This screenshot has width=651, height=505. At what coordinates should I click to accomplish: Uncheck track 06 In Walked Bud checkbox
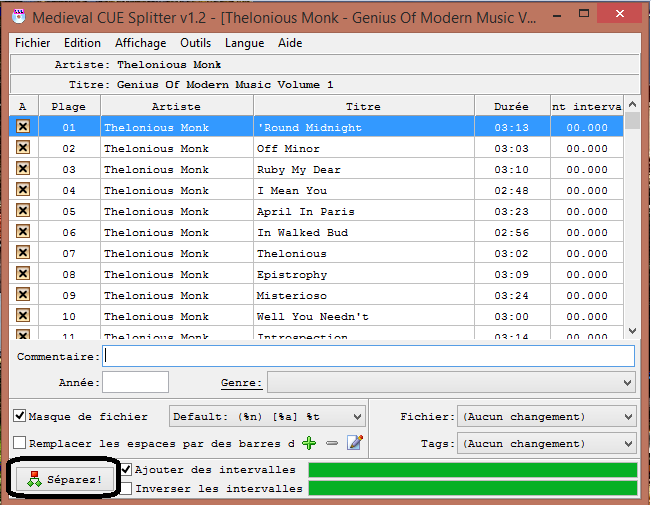pyautogui.click(x=23, y=231)
